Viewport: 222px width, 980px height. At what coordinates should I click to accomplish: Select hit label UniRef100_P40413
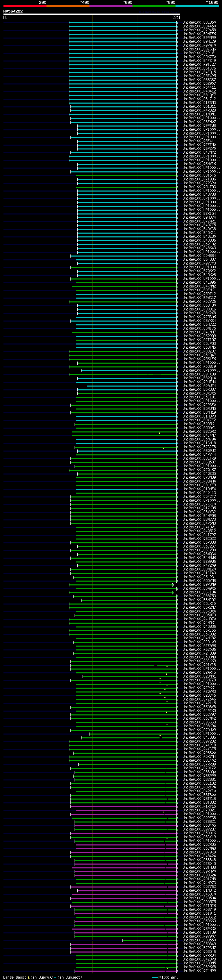click(199, 493)
